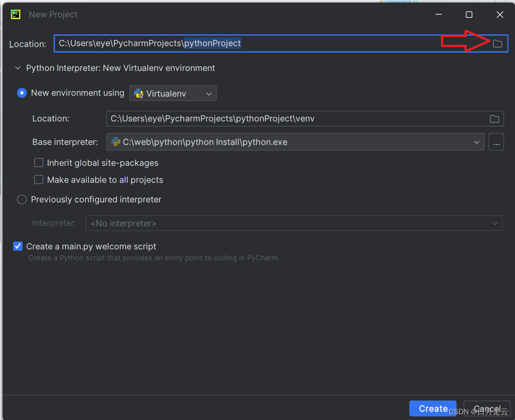Click the Create button
Viewport: 515px width, 420px height.
(x=433, y=409)
